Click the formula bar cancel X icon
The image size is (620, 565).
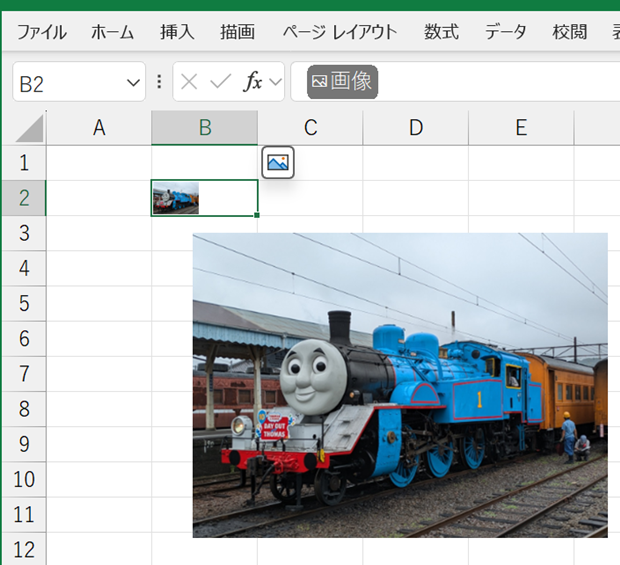189,82
